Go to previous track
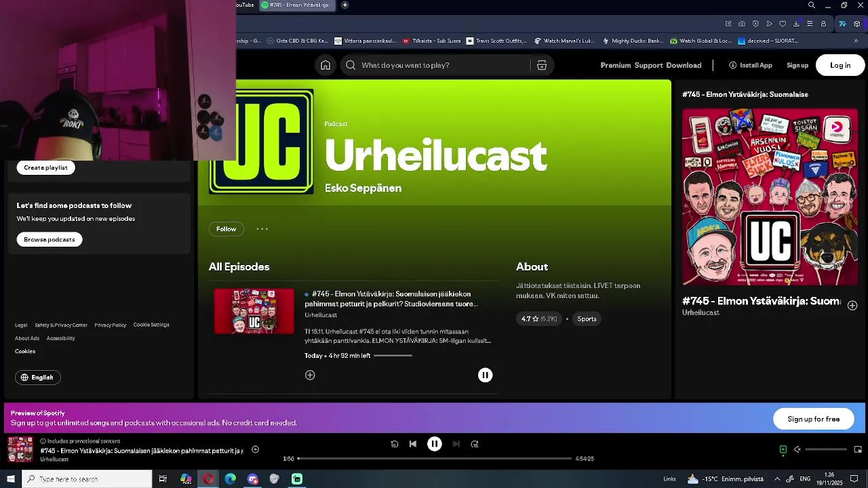This screenshot has height=488, width=868. click(x=413, y=444)
